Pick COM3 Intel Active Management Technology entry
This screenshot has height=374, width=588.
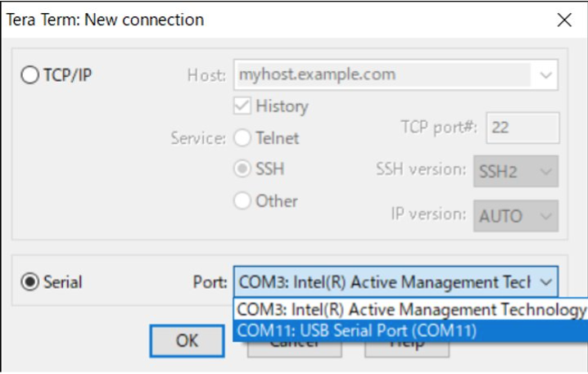[410, 309]
